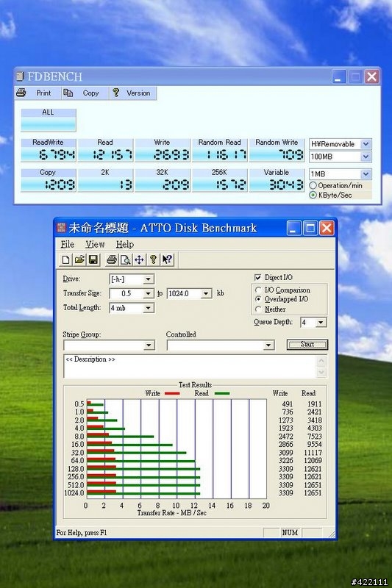Click green Read legend swatch in Test Results
Screen dimensions: 392x588
[x=221, y=393]
